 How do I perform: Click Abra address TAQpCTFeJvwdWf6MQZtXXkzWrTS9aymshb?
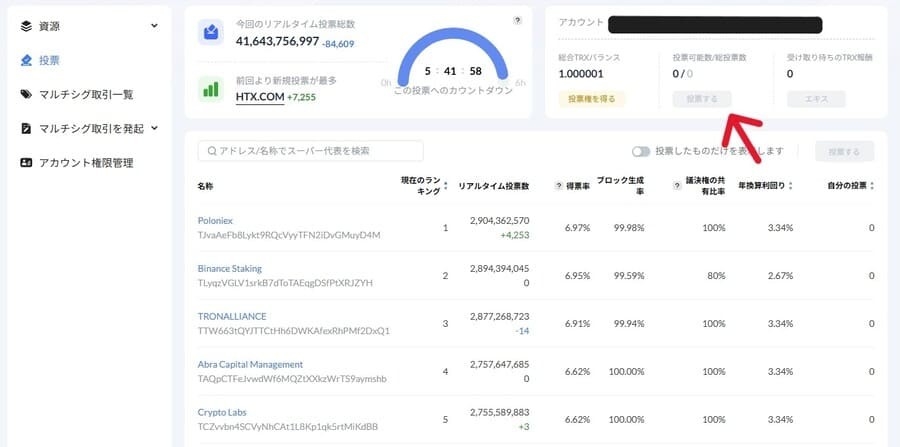coord(292,379)
